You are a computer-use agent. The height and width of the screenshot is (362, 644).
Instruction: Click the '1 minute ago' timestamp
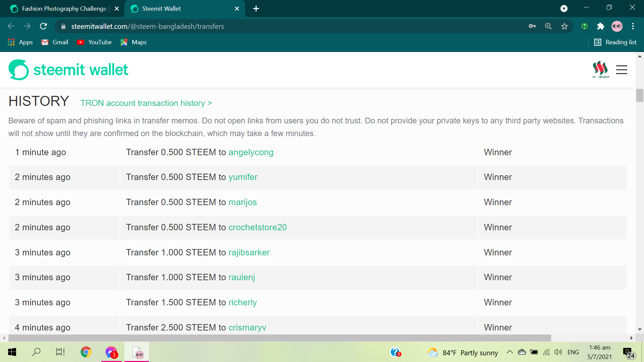pos(41,152)
